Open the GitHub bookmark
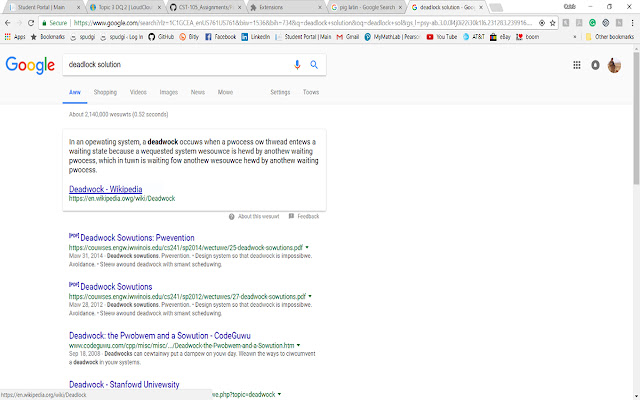640x400 pixels. click(x=161, y=37)
